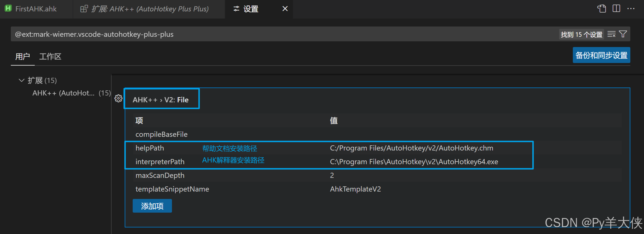Open the more actions ellipsis menu

[x=631, y=9]
